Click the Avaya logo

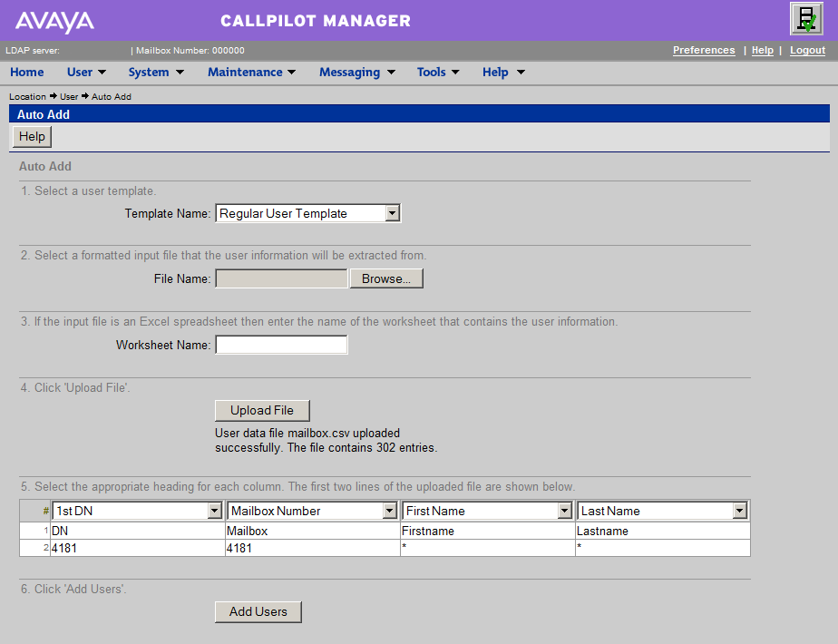[x=54, y=22]
